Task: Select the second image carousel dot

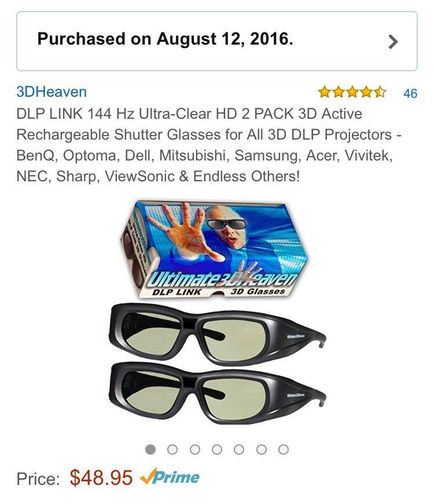Action: [172, 449]
